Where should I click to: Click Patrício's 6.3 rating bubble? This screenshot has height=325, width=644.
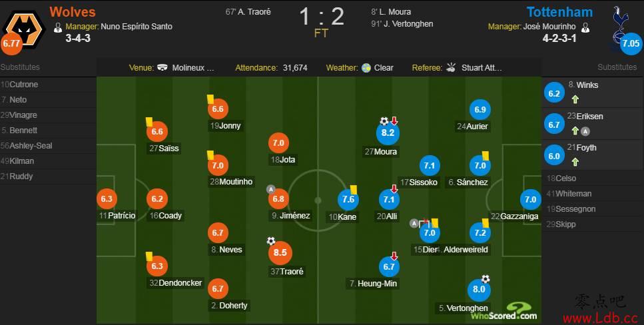[107, 198]
